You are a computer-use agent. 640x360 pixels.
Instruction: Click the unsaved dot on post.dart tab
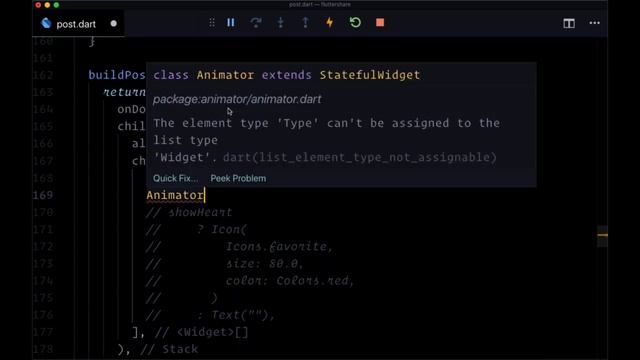114,24
